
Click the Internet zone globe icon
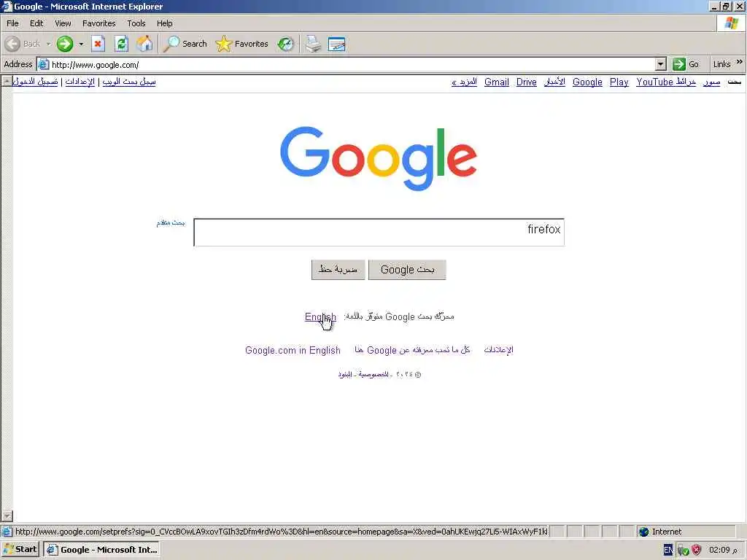coord(643,532)
